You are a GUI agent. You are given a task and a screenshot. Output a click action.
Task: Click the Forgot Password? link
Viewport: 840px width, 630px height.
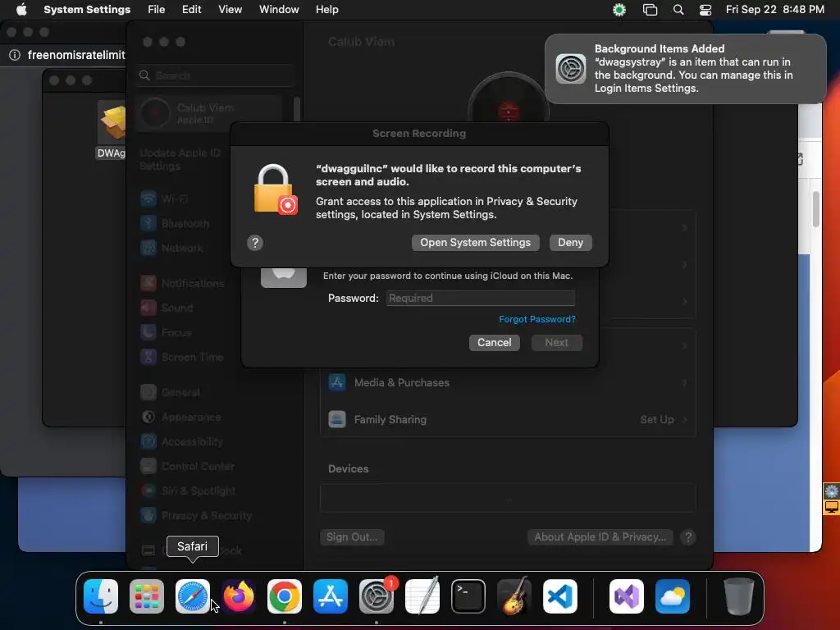tap(537, 319)
